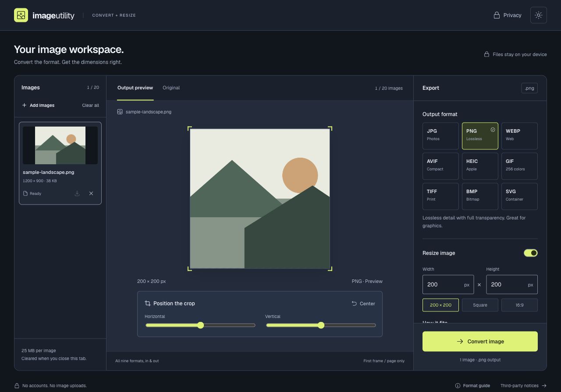Image resolution: width=561 pixels, height=392 pixels.
Task: Select JPG output format
Action: pos(440,136)
